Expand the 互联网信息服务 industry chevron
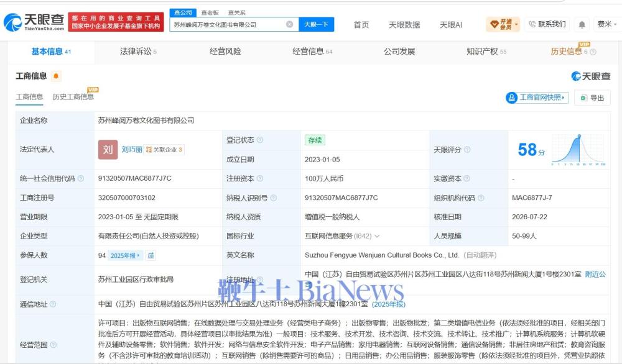Image resolution: width=622 pixels, height=364 pixels. point(377,236)
